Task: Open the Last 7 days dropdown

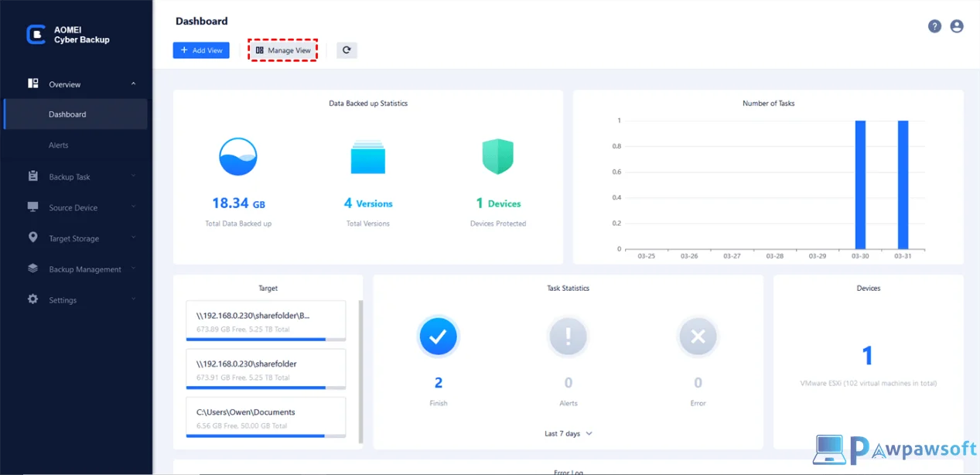Action: tap(569, 434)
